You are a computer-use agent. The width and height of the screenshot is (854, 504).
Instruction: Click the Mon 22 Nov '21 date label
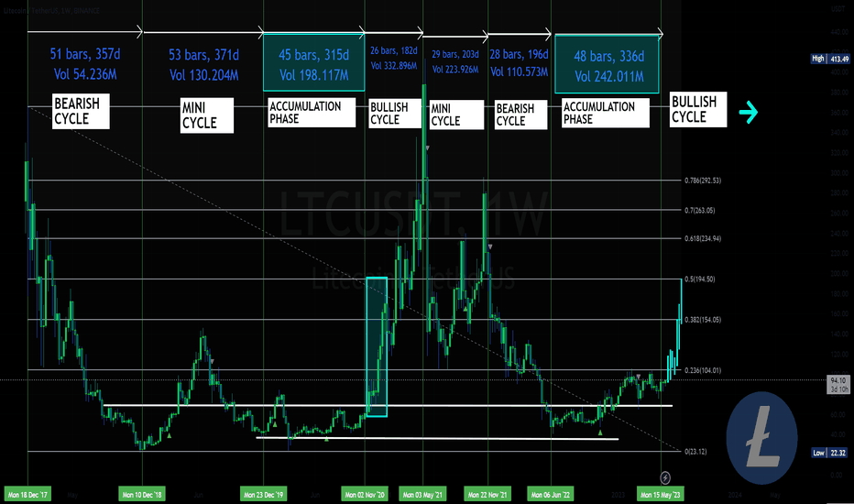487,495
